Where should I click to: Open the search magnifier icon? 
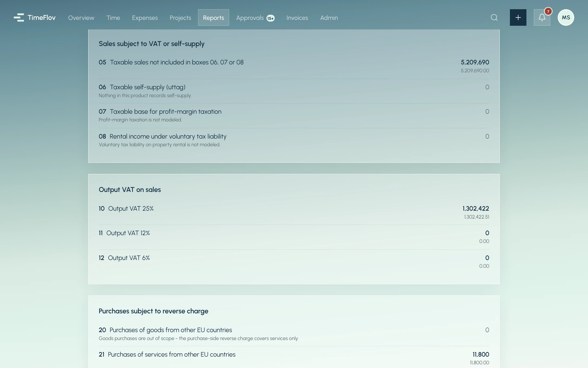pos(494,18)
